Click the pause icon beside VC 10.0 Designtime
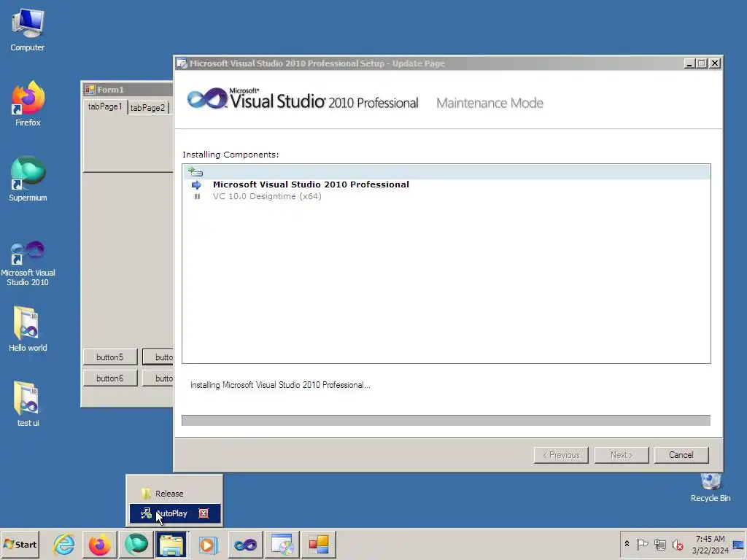 197,196
